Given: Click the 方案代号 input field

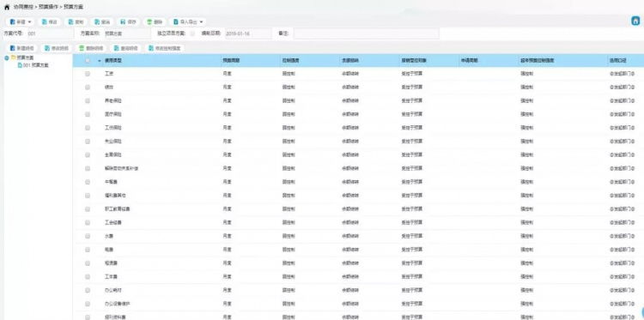Looking at the screenshot, I should [50, 33].
